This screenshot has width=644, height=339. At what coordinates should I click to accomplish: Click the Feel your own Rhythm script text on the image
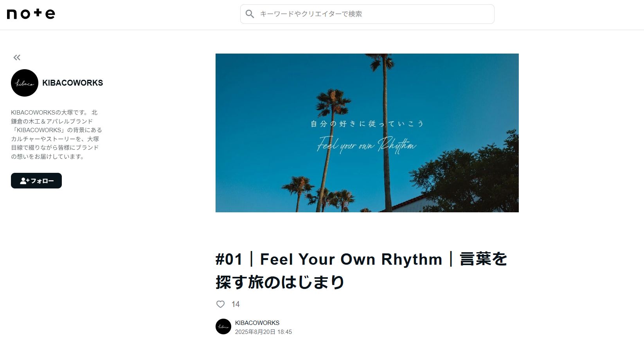coord(367,145)
